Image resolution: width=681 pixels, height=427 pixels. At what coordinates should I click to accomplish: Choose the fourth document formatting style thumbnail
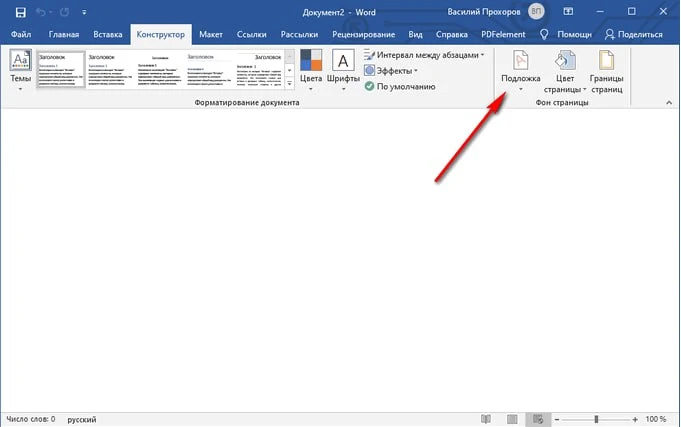pyautogui.click(x=209, y=70)
